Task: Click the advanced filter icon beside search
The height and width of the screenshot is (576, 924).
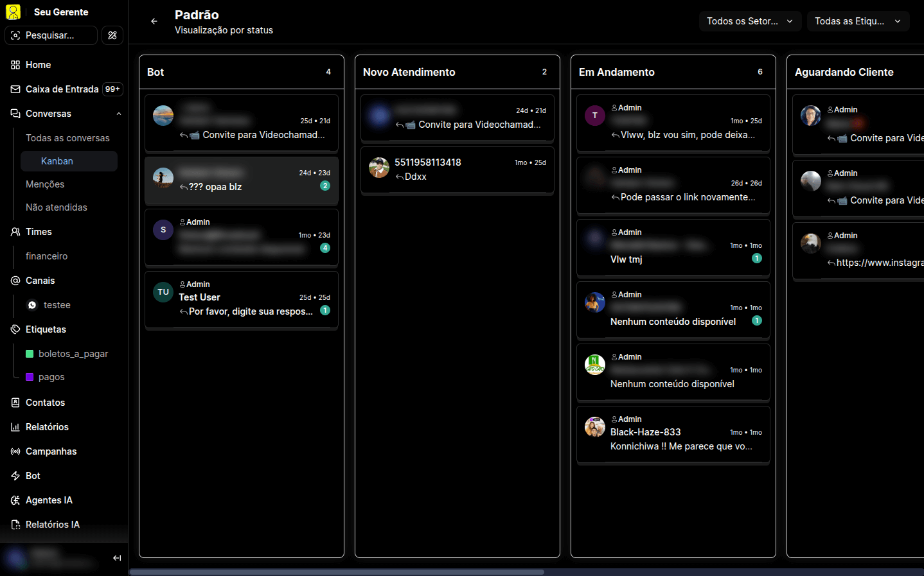Action: (112, 35)
